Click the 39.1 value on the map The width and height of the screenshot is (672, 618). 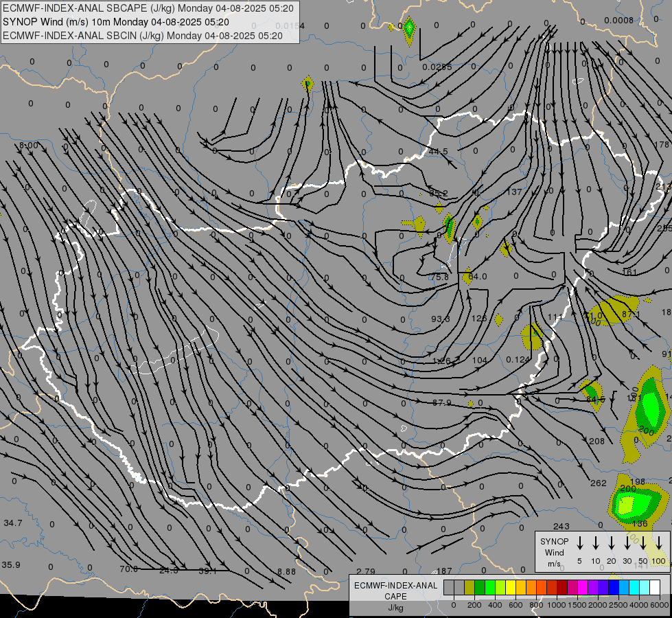(207, 571)
